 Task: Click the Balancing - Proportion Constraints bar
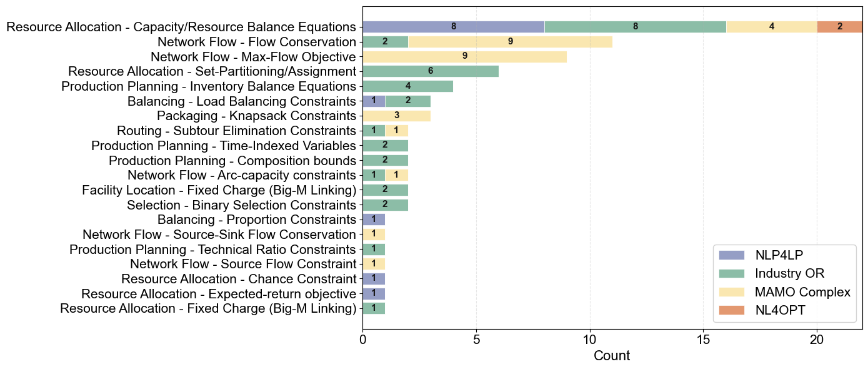pyautogui.click(x=374, y=220)
